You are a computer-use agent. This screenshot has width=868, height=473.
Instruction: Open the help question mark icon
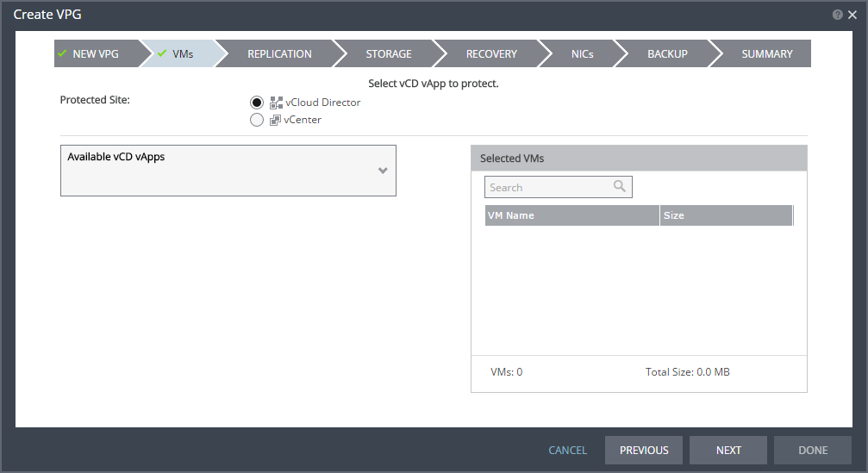coord(838,15)
